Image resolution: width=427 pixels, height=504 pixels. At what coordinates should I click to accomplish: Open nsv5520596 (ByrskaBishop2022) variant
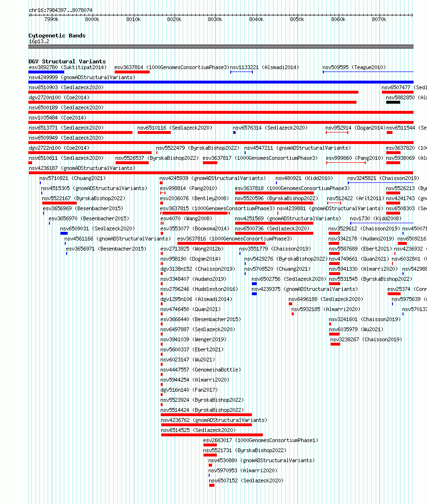pos(276,198)
